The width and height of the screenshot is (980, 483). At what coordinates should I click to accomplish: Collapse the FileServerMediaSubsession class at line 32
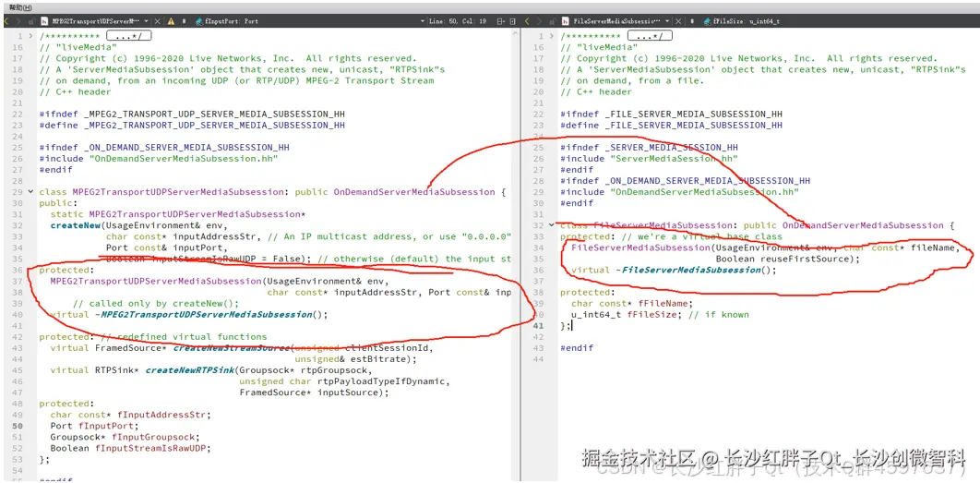click(551, 224)
